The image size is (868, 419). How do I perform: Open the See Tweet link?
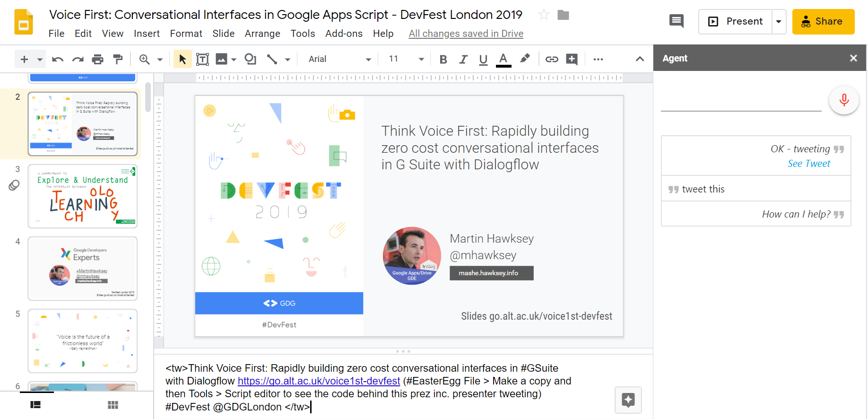click(x=808, y=164)
